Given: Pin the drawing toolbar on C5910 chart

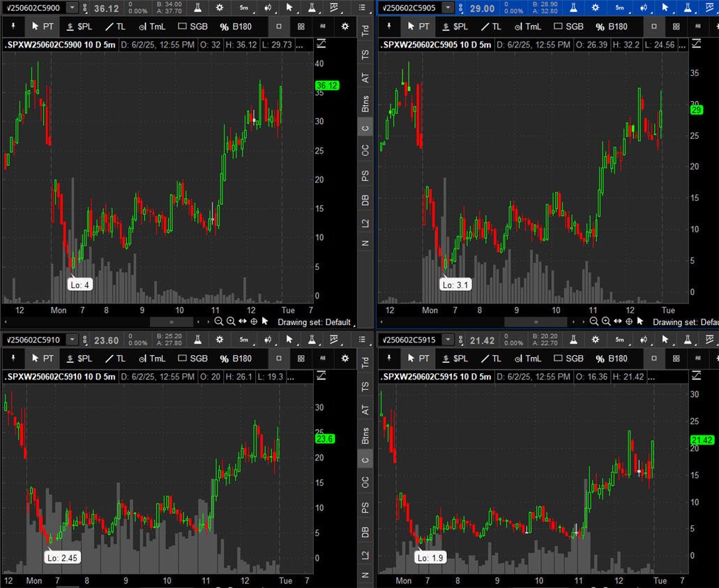Looking at the screenshot, I should point(13,359).
